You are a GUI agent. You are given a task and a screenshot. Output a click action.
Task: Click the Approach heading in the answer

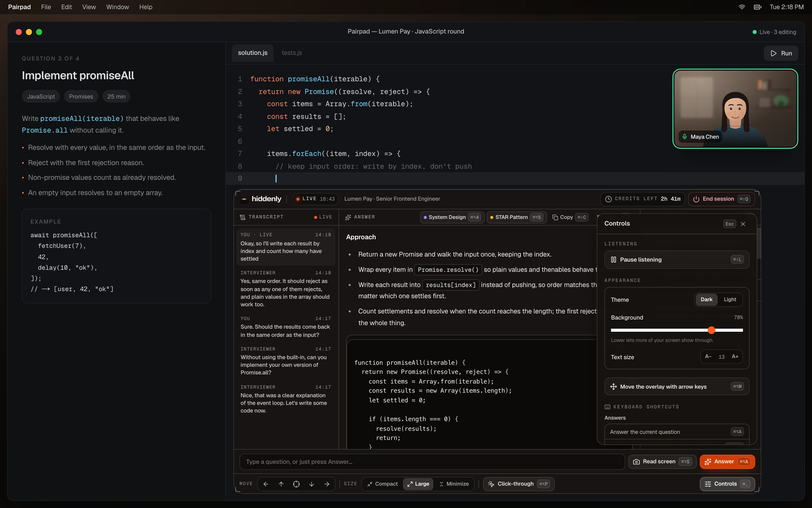[x=361, y=237]
